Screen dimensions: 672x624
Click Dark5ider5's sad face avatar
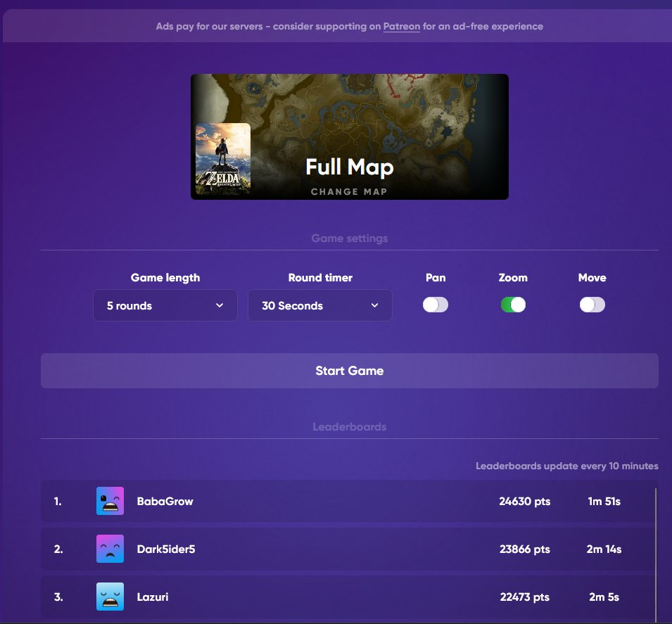coord(110,549)
